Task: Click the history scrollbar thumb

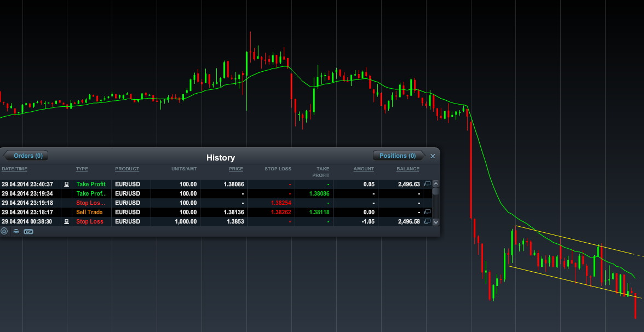Action: coord(436,191)
